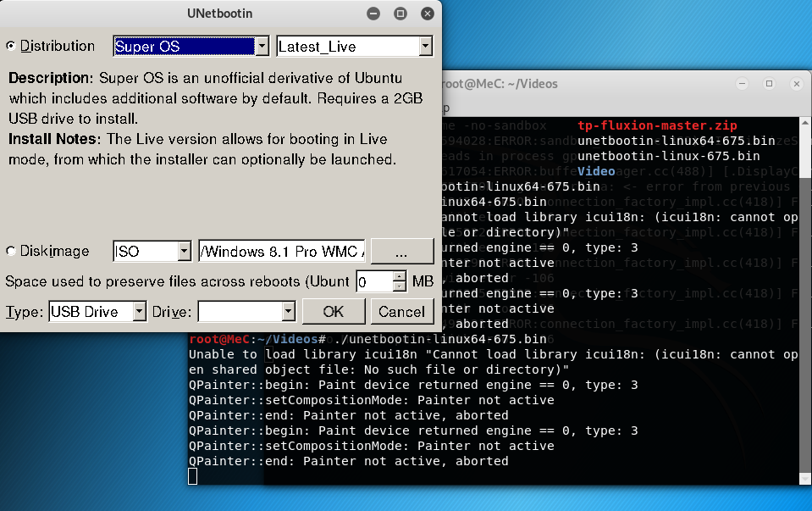Click the Cancel button in UNetbootin
812x511 pixels.
402,312
